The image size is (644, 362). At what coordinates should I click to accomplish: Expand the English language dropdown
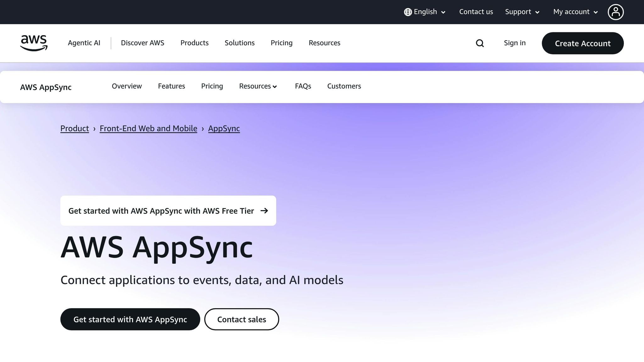click(x=425, y=12)
